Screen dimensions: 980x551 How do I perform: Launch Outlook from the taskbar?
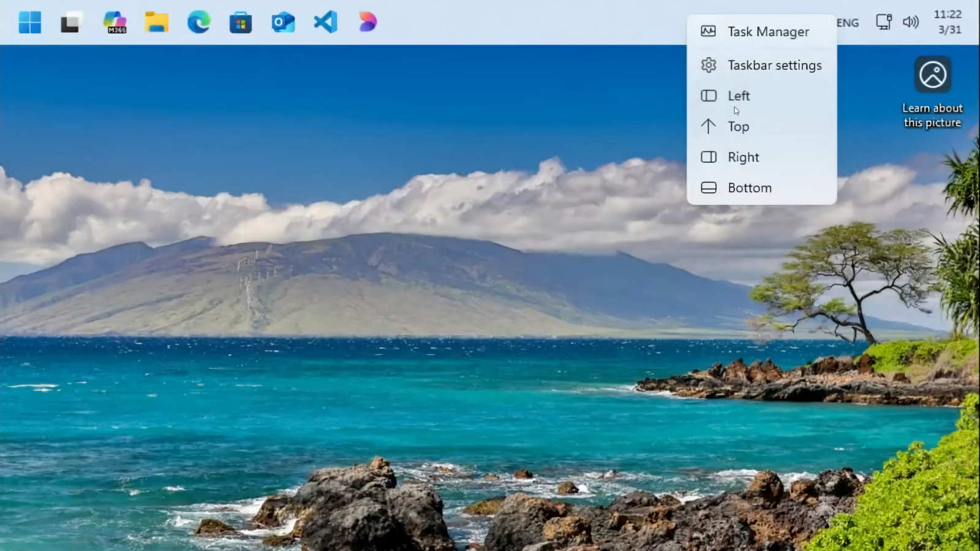click(282, 23)
